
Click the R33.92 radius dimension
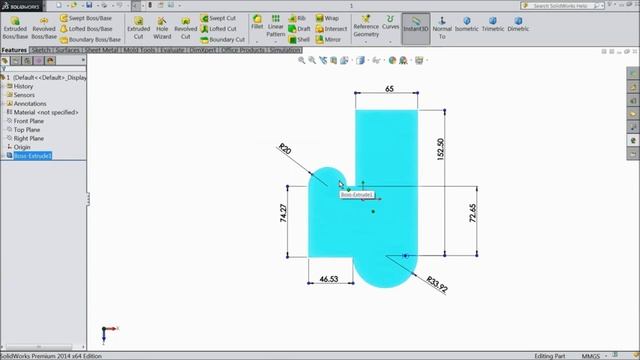(x=437, y=284)
